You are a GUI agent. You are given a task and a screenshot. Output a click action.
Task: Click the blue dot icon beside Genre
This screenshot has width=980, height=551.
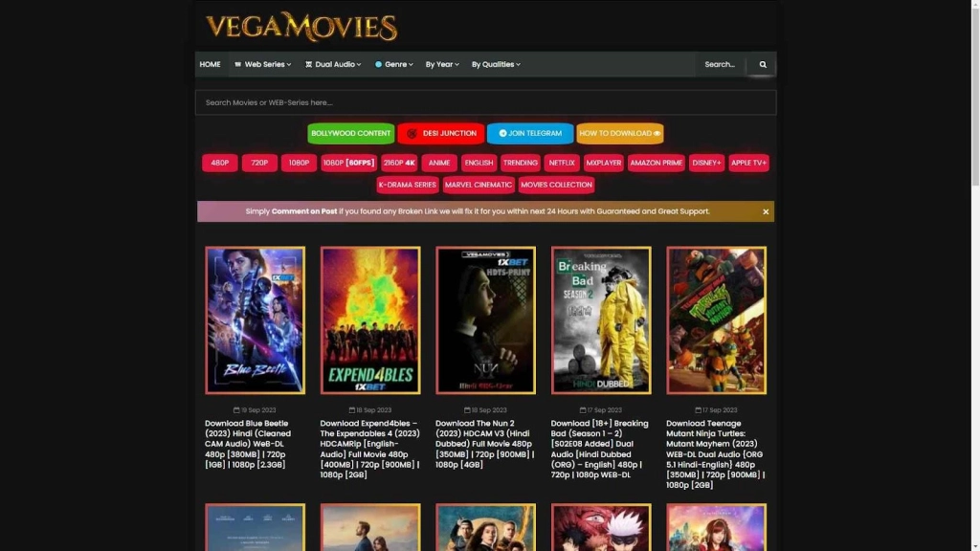(378, 64)
